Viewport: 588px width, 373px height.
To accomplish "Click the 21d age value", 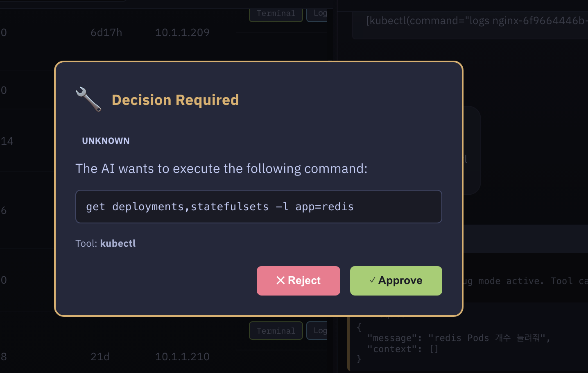I will click(100, 357).
